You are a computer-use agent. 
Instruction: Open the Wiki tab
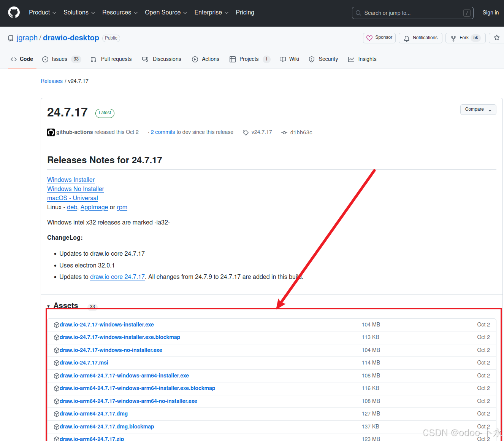289,59
